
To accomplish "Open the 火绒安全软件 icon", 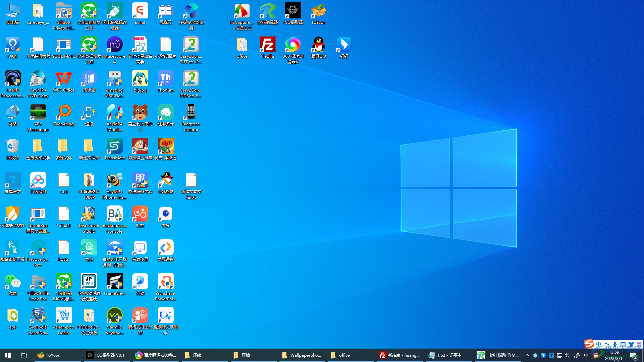I will pos(13,217).
